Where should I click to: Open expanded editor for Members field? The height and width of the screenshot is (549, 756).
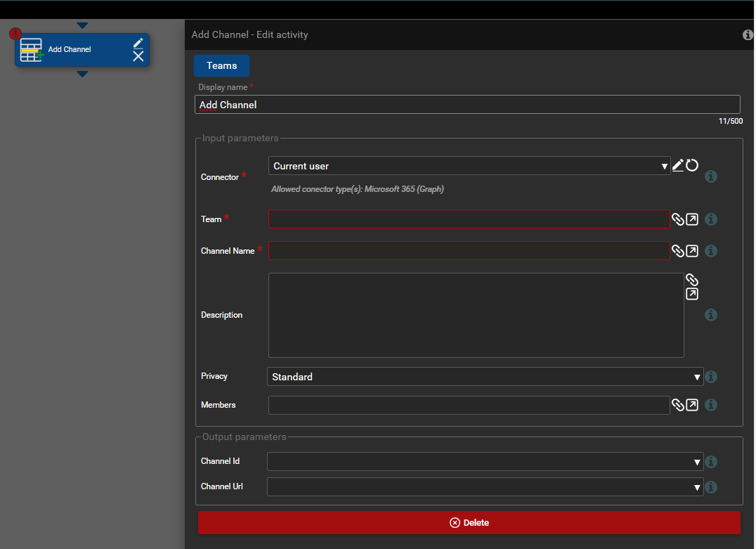tap(692, 405)
